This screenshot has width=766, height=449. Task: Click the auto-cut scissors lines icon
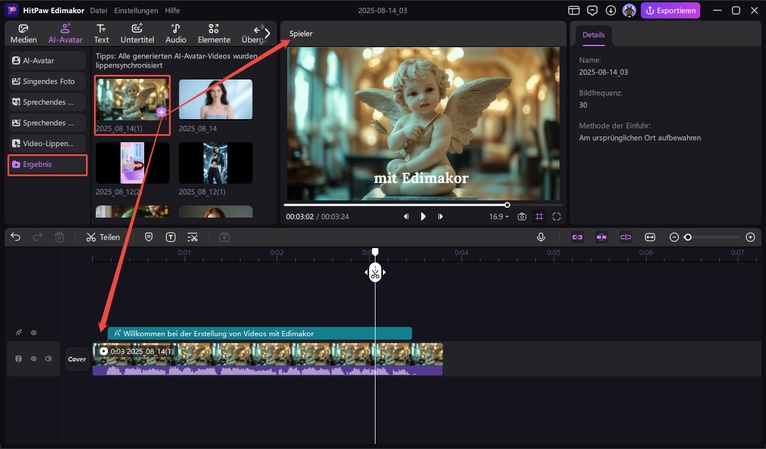point(192,237)
